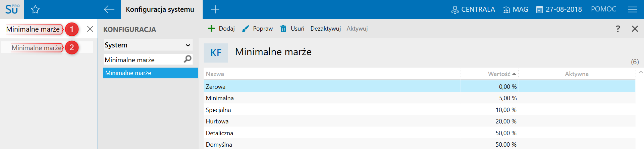Click Usuń to delete the entry
644x149 pixels.
[292, 29]
